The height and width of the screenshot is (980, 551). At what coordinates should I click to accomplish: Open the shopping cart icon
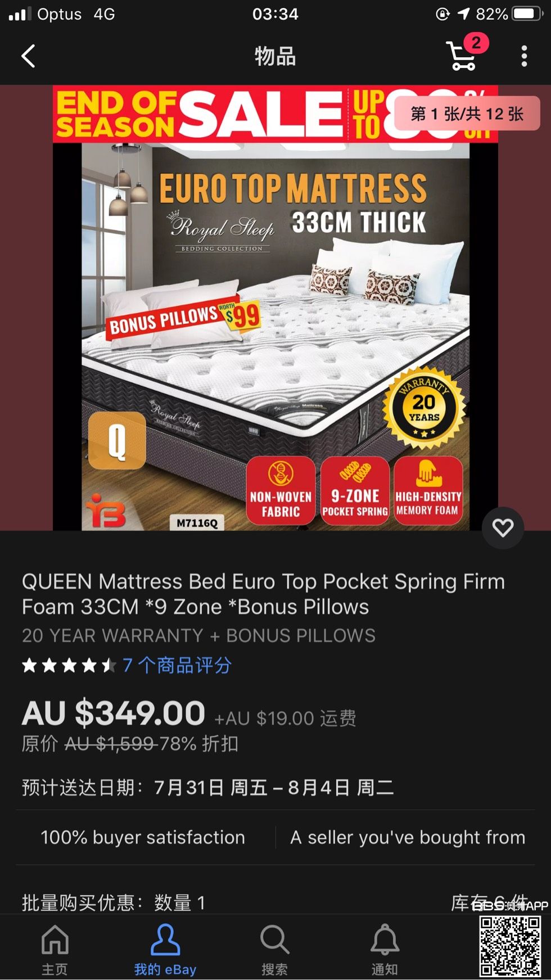click(x=462, y=56)
